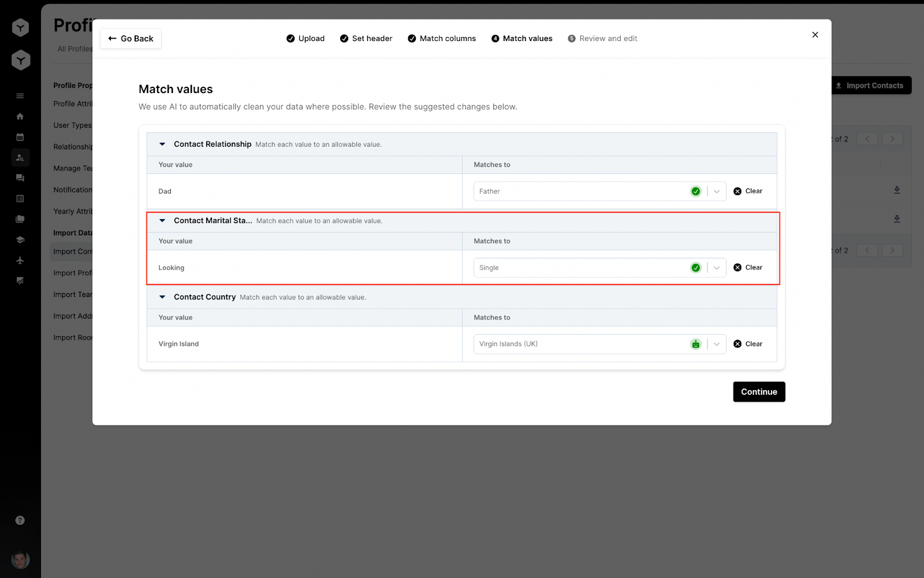Click the hamburger menu icon in the sidebar
This screenshot has height=578, width=924.
click(20, 95)
